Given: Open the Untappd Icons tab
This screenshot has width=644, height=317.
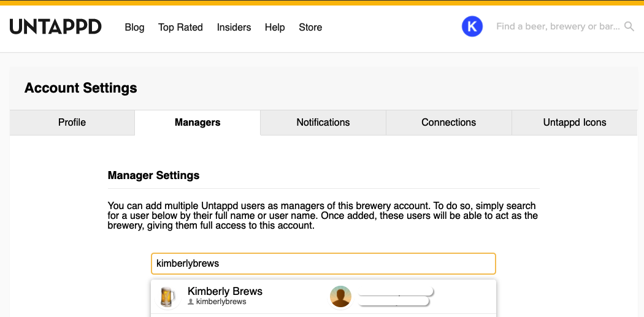Looking at the screenshot, I should pos(574,123).
